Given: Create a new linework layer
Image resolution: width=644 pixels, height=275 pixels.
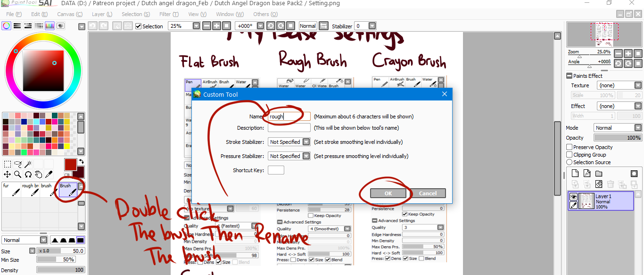Looking at the screenshot, I should click(587, 174).
